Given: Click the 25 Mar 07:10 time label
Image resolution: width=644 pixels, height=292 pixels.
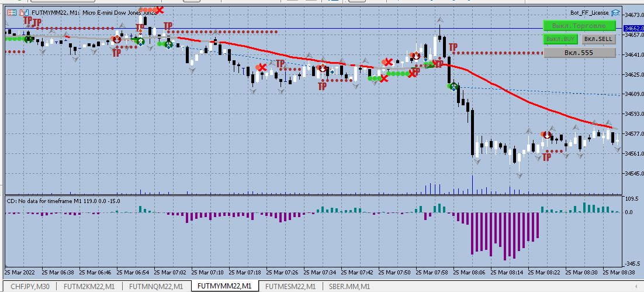Looking at the screenshot, I should pyautogui.click(x=209, y=272).
